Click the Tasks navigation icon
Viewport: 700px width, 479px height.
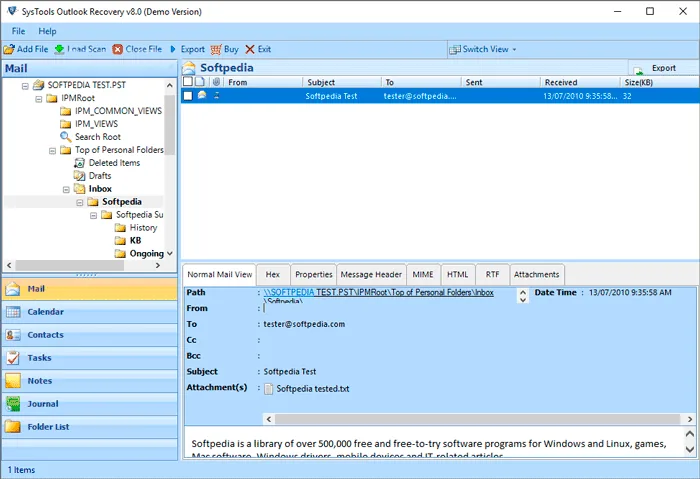[12, 358]
